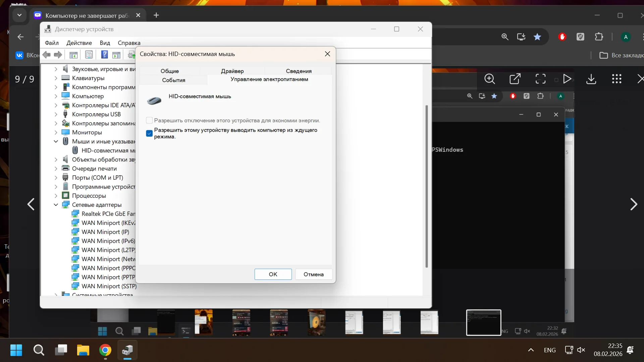
Task: Collapse the Сетевые адаптеры tree node
Action: coord(56,205)
